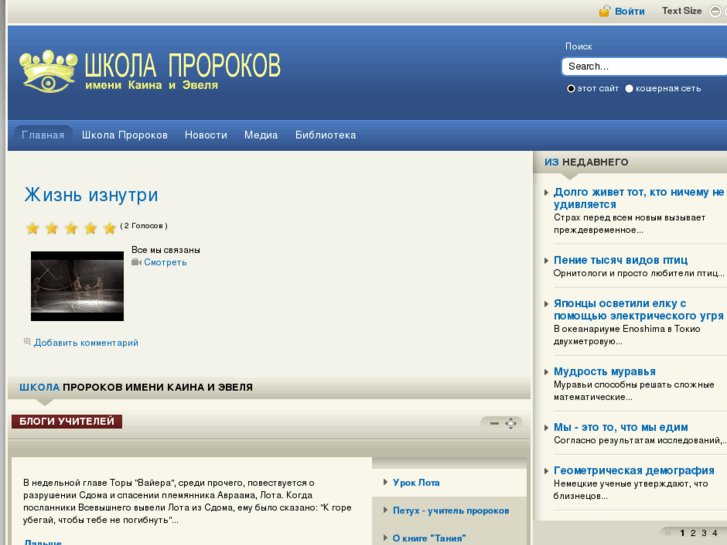Open Мудрость муравья article

point(605,372)
